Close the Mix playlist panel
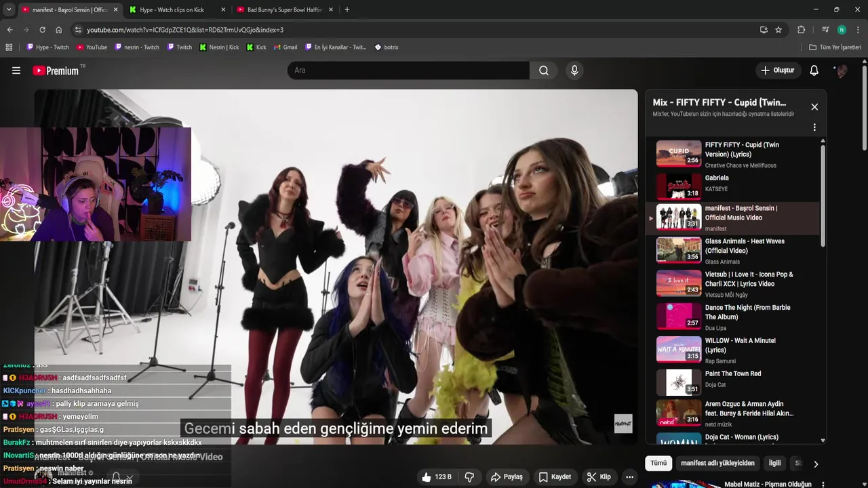 pos(814,107)
